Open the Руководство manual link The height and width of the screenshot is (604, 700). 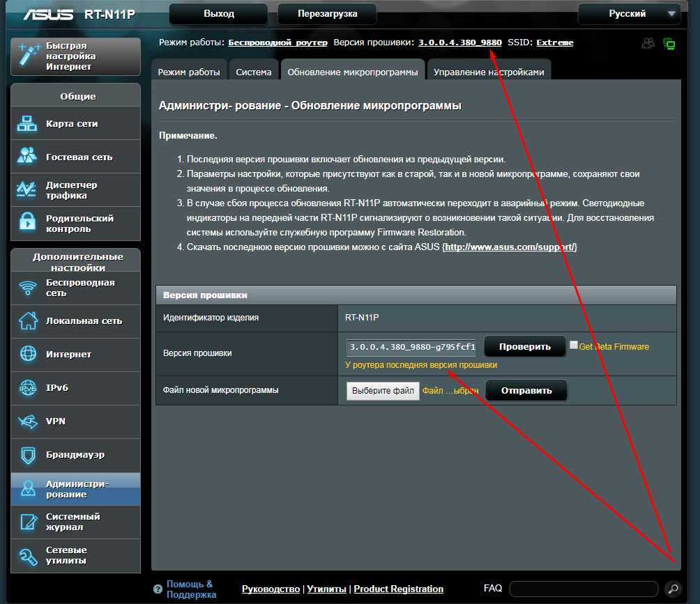pos(271,589)
